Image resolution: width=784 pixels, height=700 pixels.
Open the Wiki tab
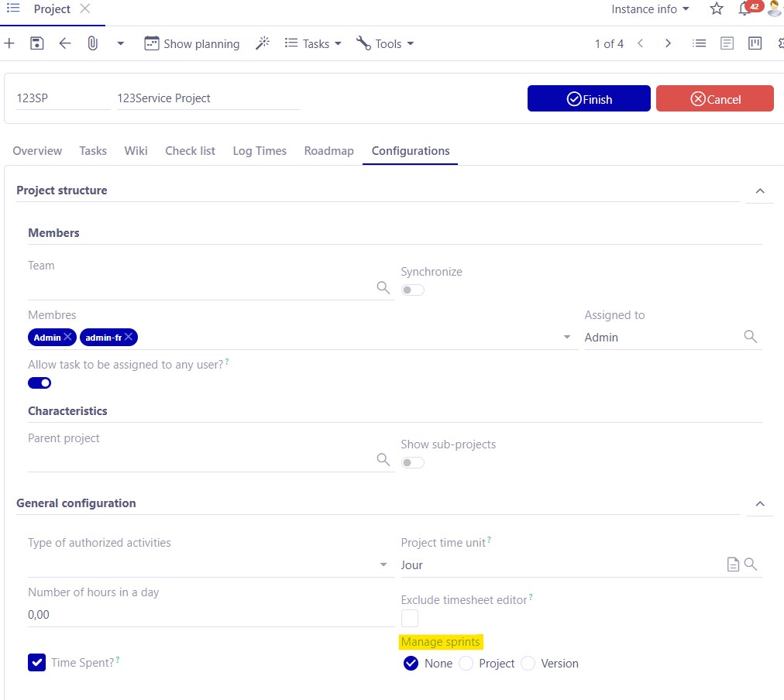136,150
